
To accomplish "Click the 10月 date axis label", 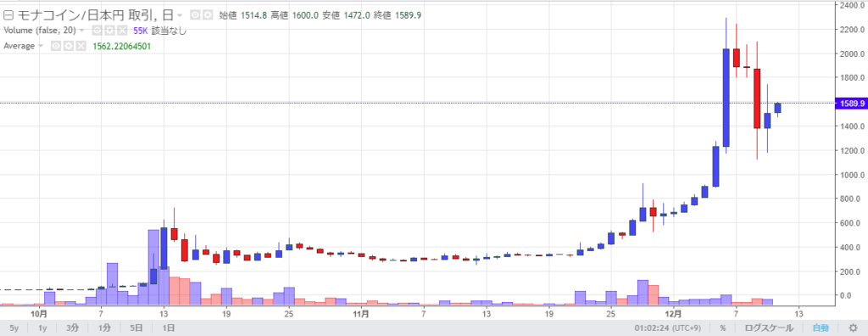I will (x=38, y=314).
